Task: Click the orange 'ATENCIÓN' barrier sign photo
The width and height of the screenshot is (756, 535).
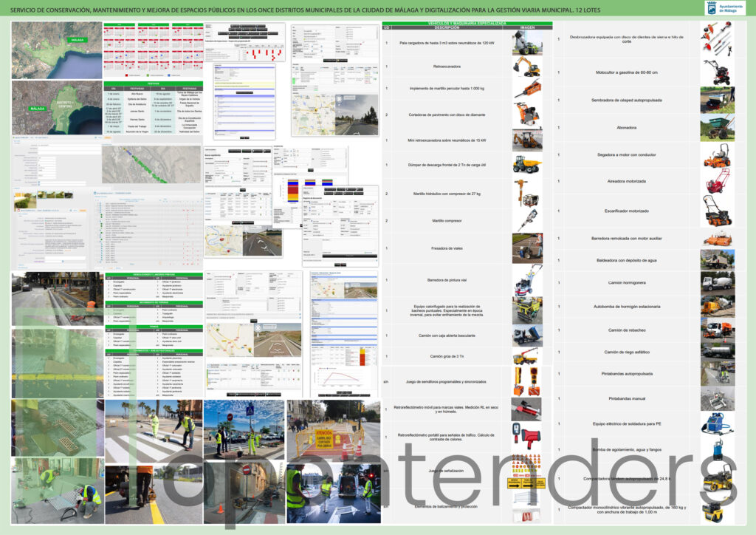Action: (x=334, y=429)
